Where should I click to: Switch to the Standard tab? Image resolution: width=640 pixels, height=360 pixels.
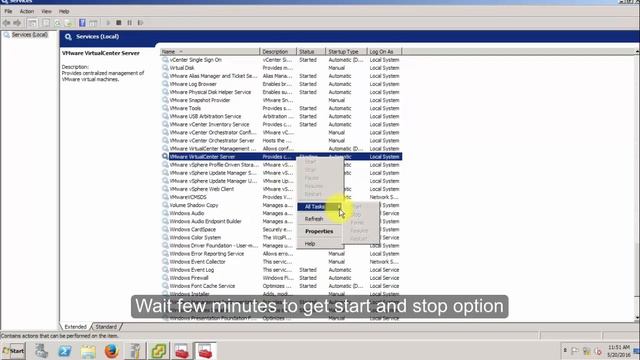106,327
